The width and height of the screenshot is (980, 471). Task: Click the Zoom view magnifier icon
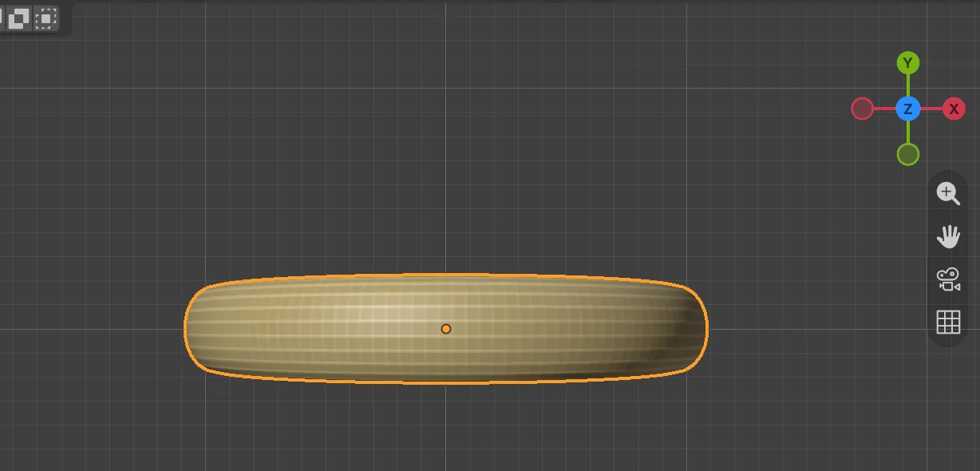[948, 193]
